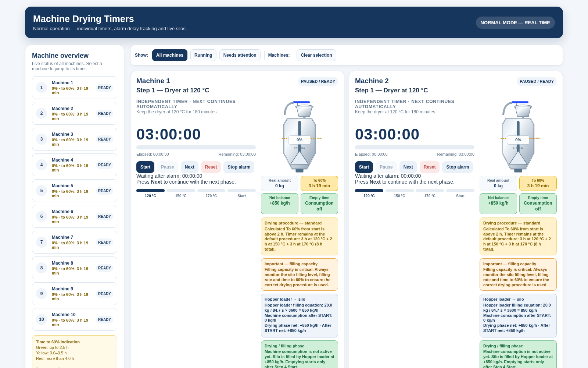Filter to Running machines
Viewport: 588px width, 368px height.
[203, 55]
